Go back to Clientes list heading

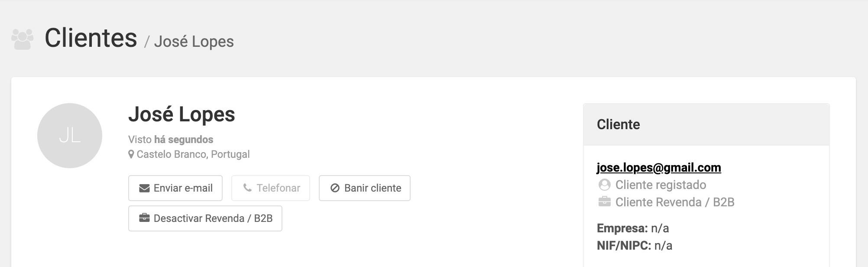coord(91,38)
